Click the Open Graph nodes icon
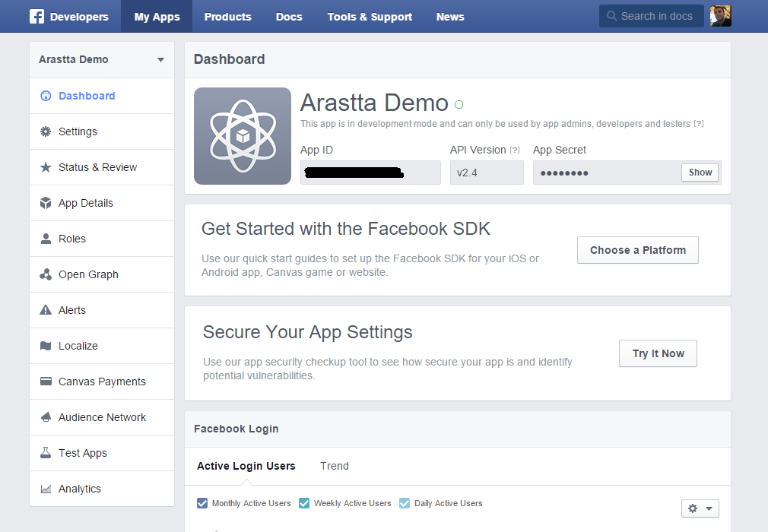 click(46, 274)
